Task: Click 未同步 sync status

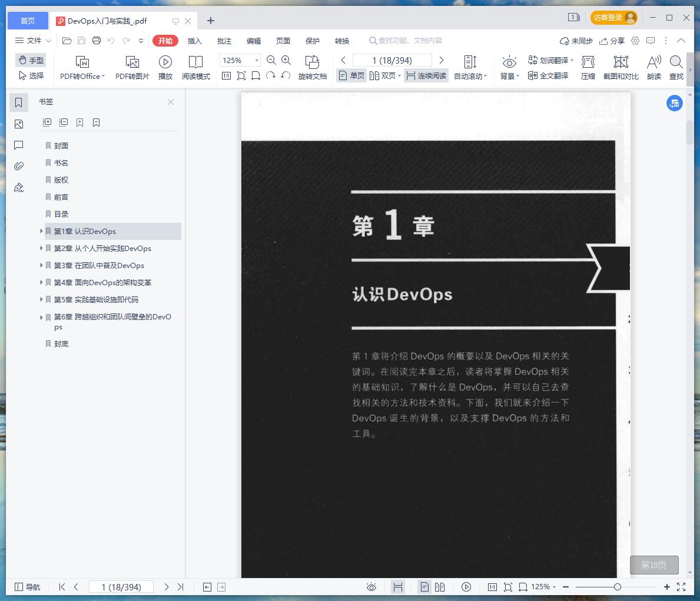Action: pos(576,41)
